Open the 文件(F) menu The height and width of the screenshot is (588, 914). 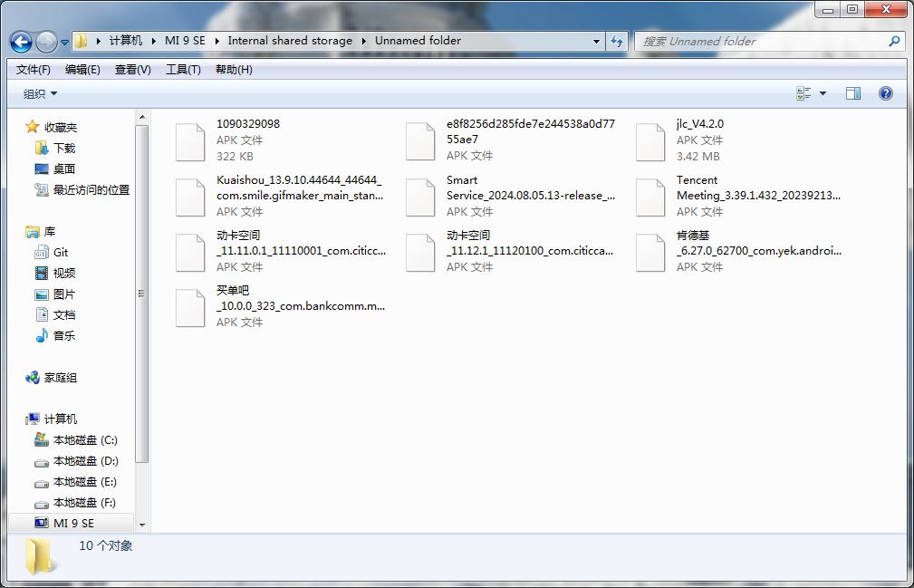(34, 70)
